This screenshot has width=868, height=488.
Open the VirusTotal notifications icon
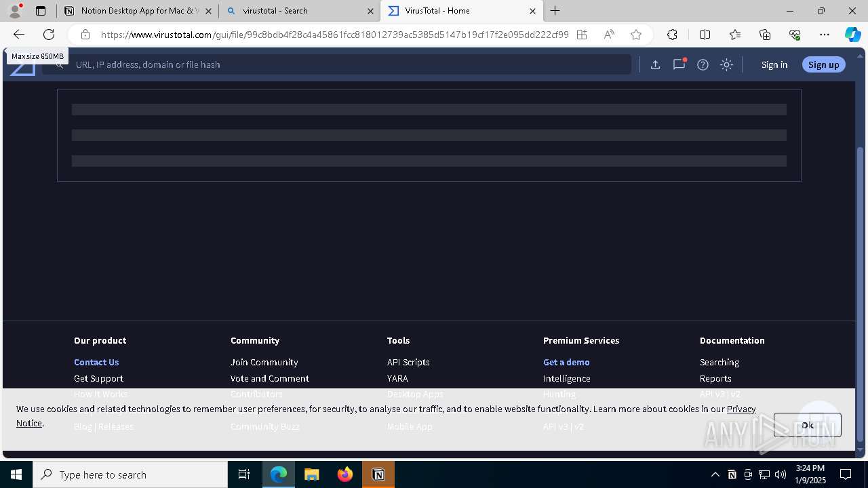click(679, 64)
